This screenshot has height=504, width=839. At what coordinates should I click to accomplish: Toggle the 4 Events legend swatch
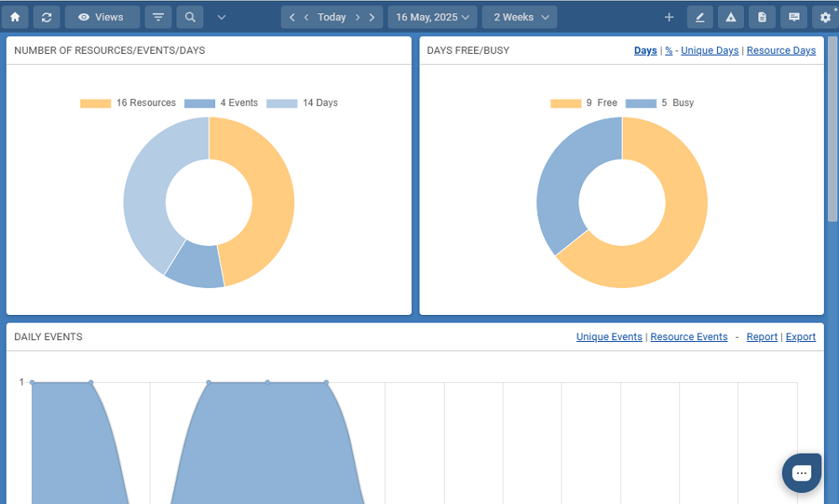[x=199, y=103]
